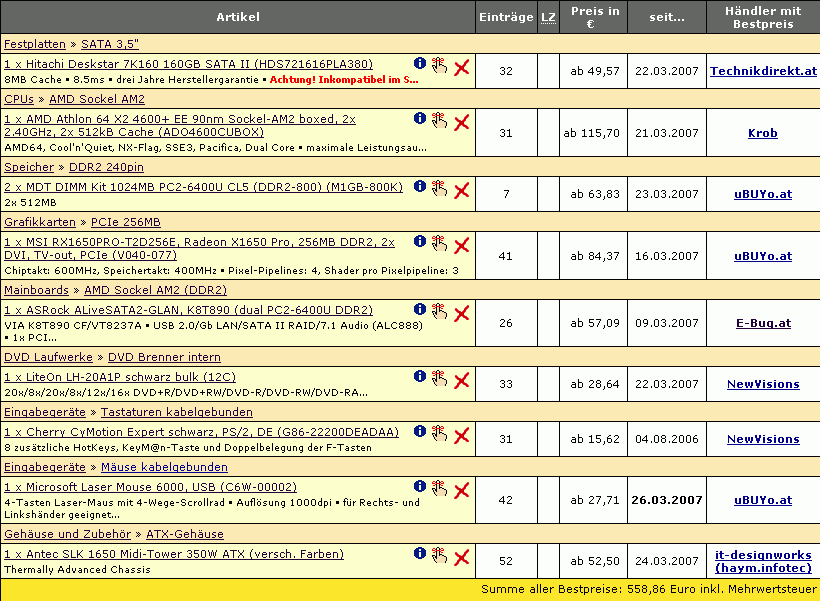The height and width of the screenshot is (601, 820).
Task: Open Microsoft Laser Mouse 6000 product link
Action: point(151,486)
